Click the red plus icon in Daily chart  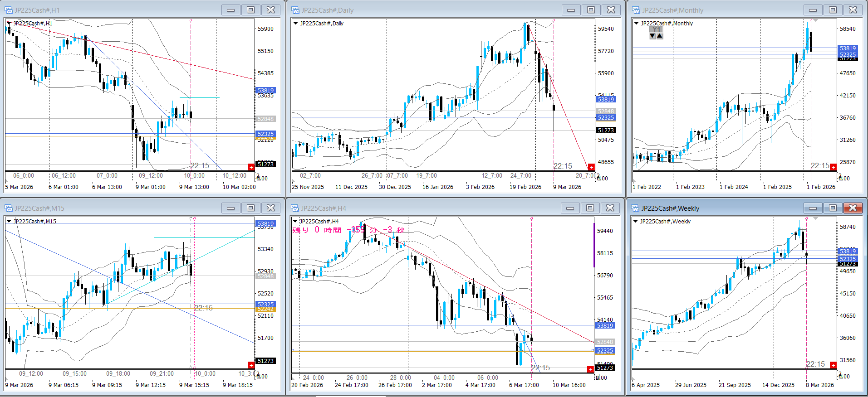[x=591, y=167]
